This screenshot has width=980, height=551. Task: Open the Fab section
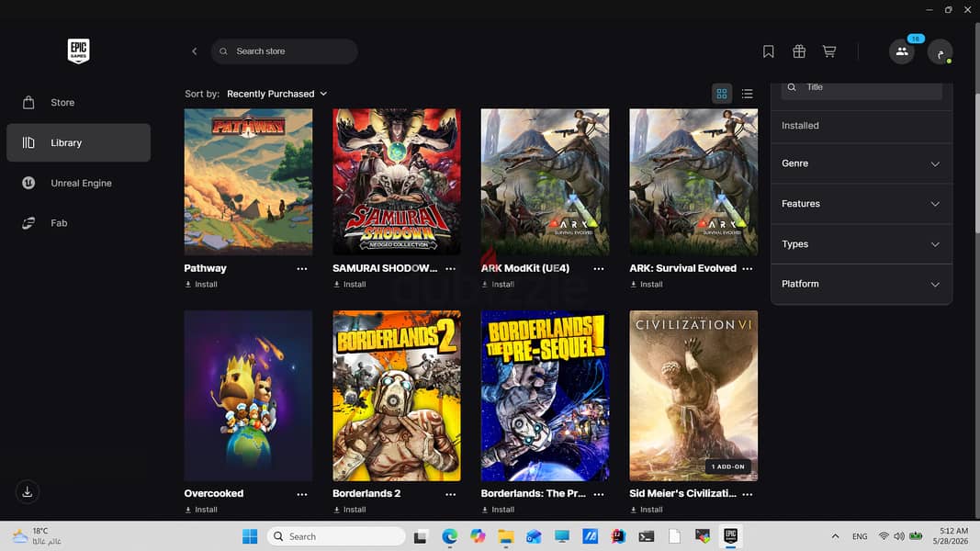[x=78, y=223]
